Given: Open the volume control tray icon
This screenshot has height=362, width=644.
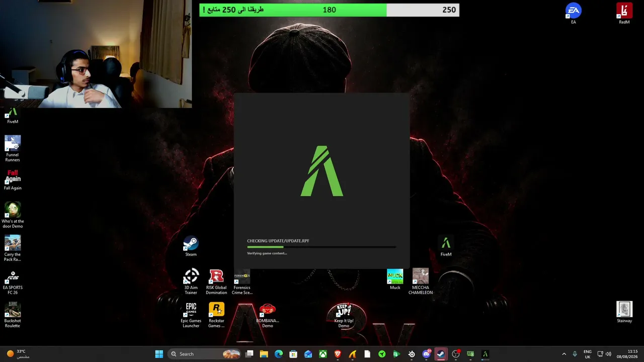Looking at the screenshot, I should (x=608, y=354).
